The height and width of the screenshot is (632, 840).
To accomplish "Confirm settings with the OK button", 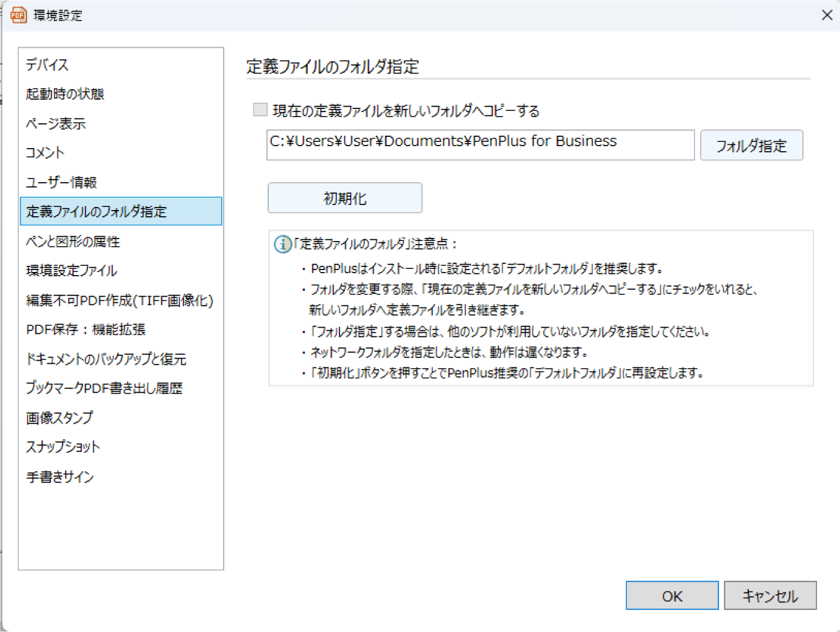I will pos(672,595).
